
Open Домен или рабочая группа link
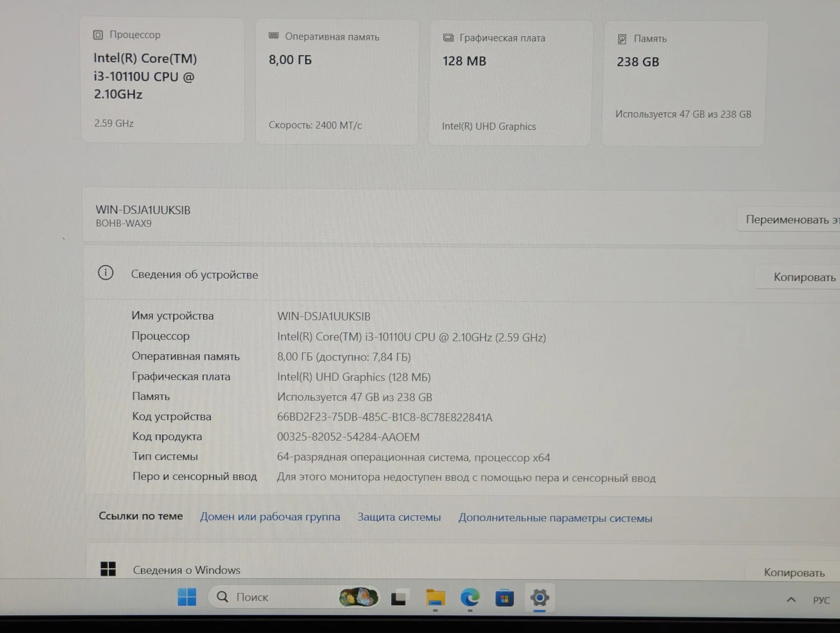(x=270, y=517)
